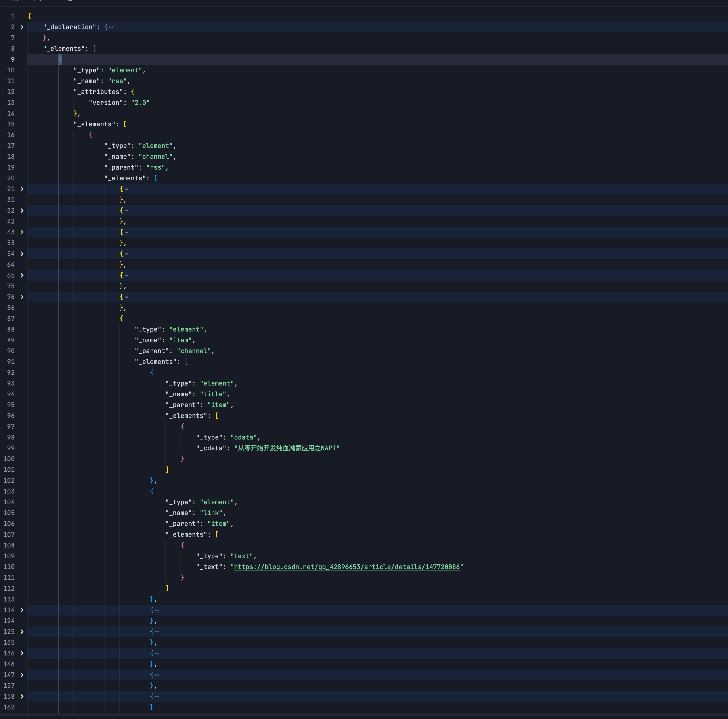Click the fold arrow next to line 65
The image size is (728, 719).
coord(22,275)
